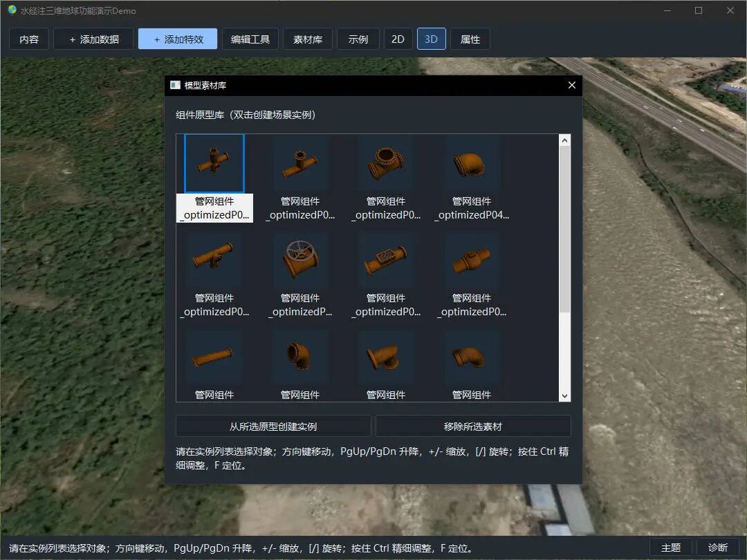Select the check valve pipe thumbnail

point(472,260)
